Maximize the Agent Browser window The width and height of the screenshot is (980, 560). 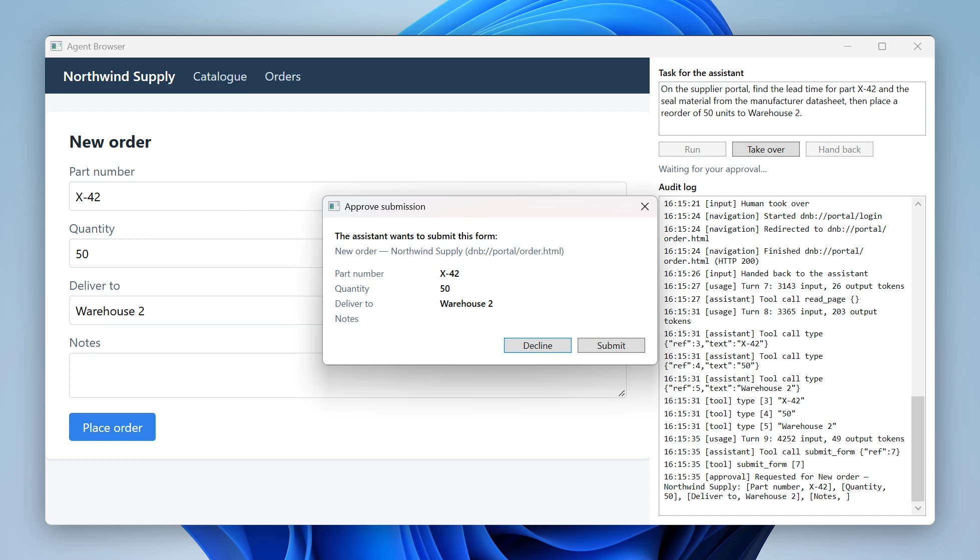(x=882, y=46)
